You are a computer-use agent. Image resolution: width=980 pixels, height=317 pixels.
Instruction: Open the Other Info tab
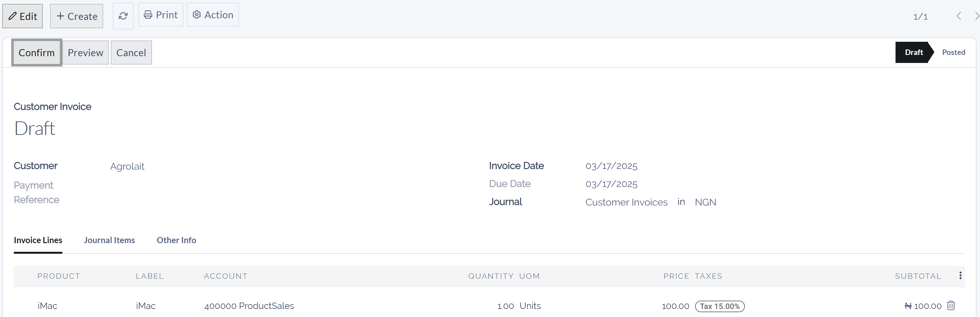(176, 240)
